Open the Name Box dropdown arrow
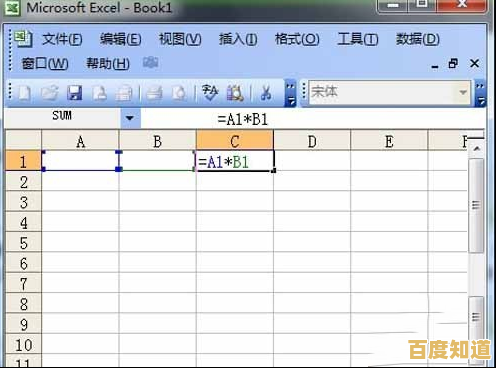The height and width of the screenshot is (368, 496). tap(130, 118)
